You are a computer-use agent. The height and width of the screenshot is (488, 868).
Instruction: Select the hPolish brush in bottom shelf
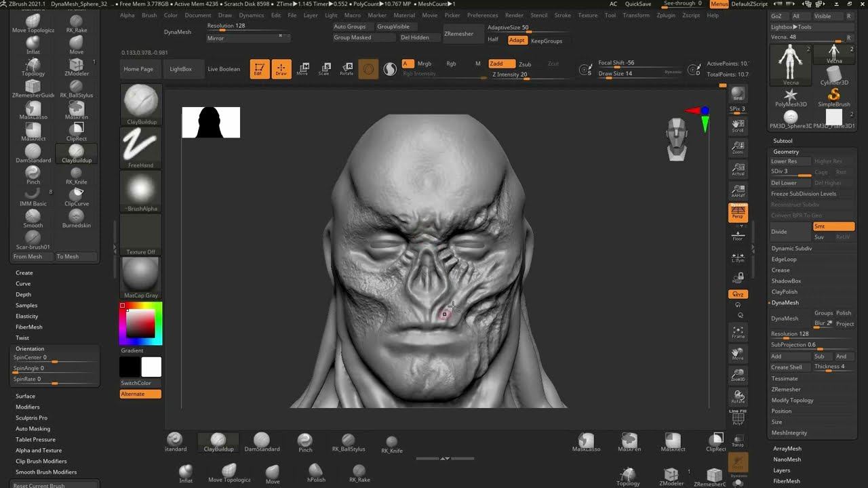coord(316,473)
